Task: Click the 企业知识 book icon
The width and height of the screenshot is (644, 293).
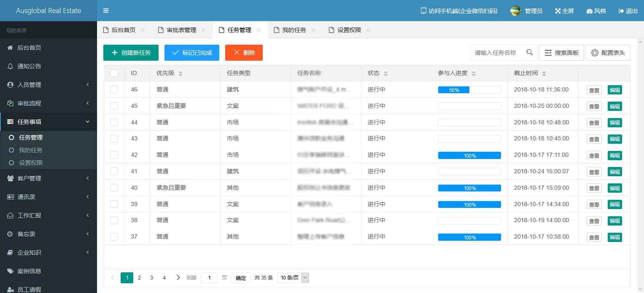Action: 10,253
